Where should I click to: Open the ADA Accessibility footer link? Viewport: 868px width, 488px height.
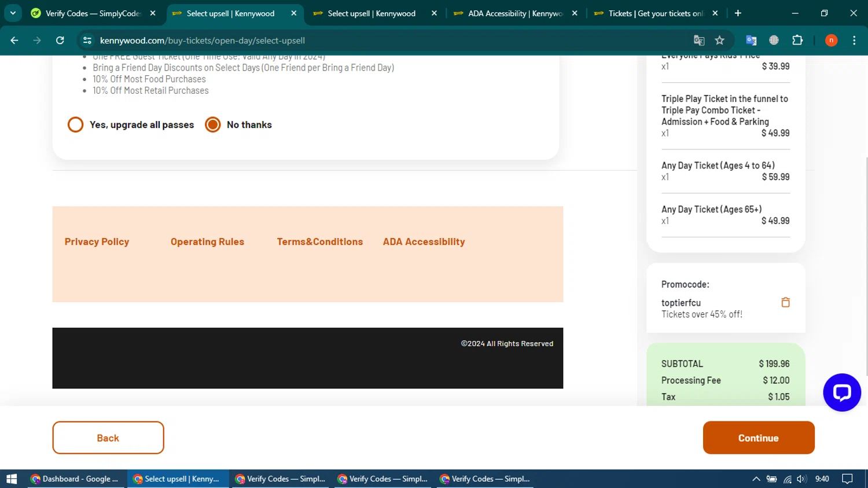coord(424,241)
